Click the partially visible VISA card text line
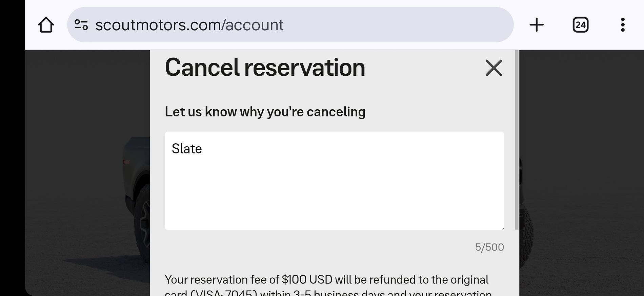Screen dimensions: 644x296 click(x=328, y=293)
